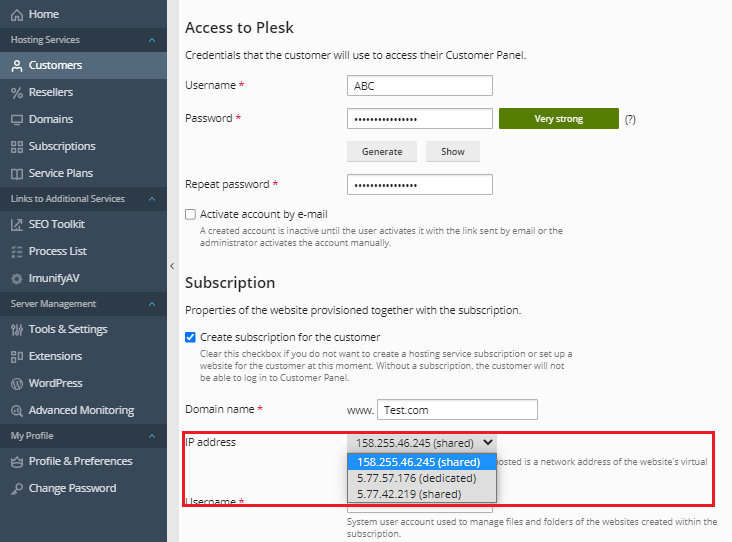Click the Subscriptions grid icon

(16, 146)
